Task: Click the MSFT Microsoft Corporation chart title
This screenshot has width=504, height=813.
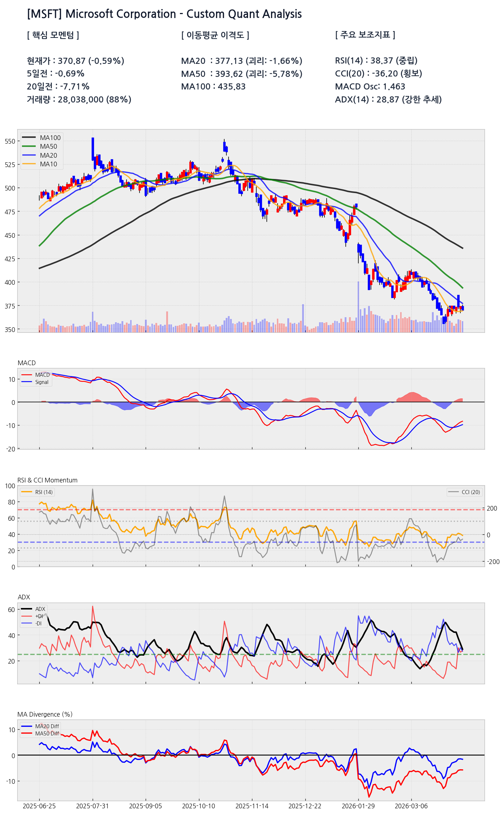Action: coord(164,14)
